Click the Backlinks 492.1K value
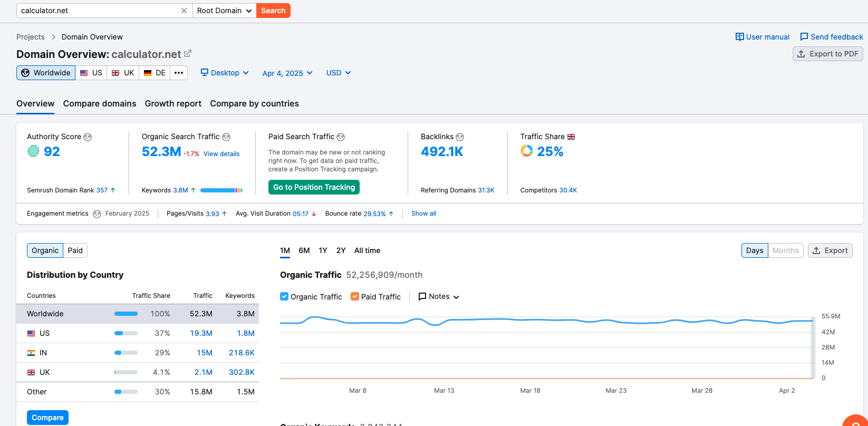868x426 pixels. click(x=442, y=152)
